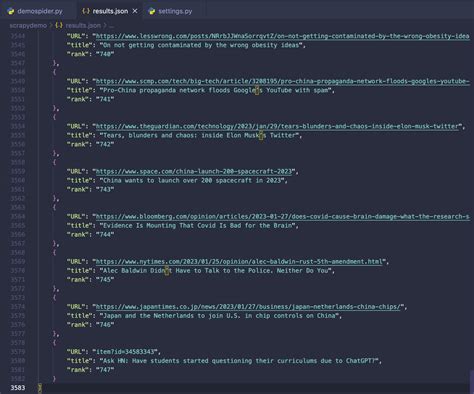
Task: Open the bloomberg.com covid brain damage URL
Action: coord(282,217)
